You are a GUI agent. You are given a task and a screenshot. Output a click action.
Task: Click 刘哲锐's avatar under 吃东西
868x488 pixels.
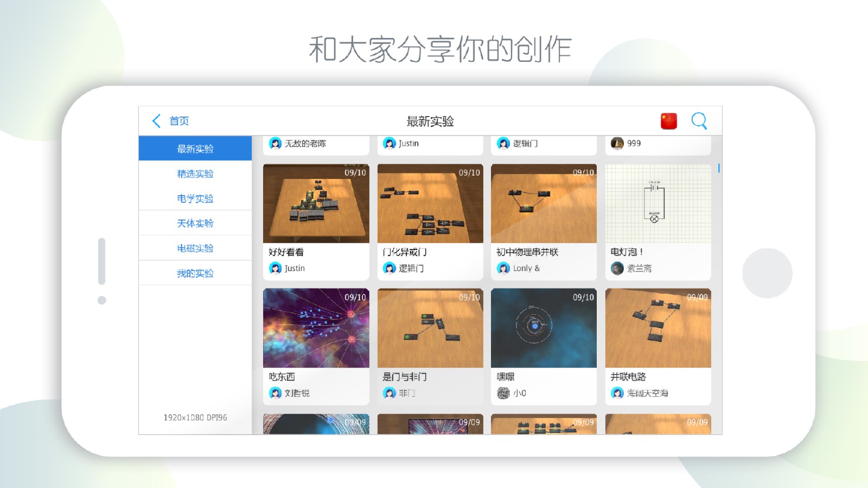274,393
